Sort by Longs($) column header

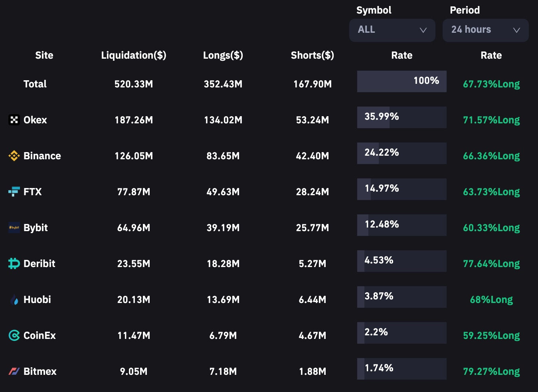[223, 55]
